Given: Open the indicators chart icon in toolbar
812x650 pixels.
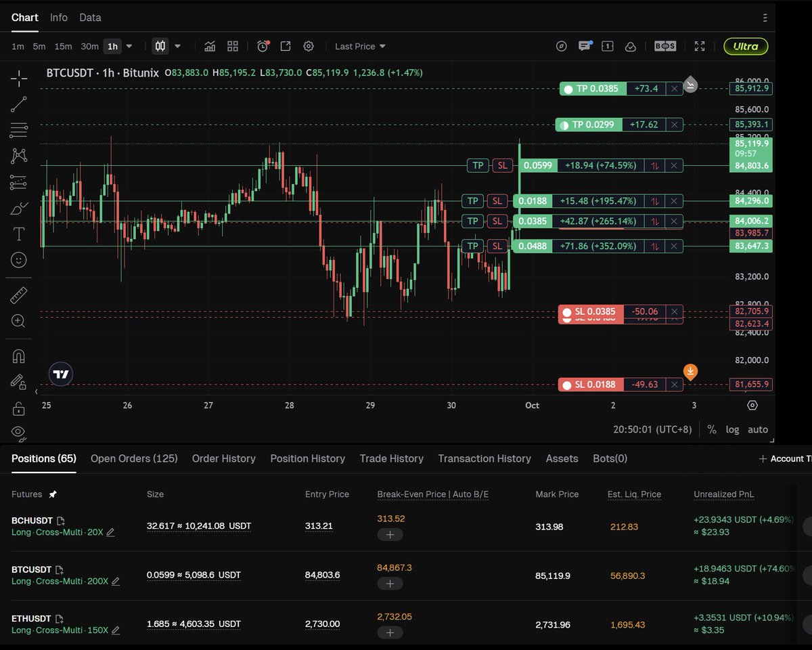Looking at the screenshot, I should tap(210, 46).
